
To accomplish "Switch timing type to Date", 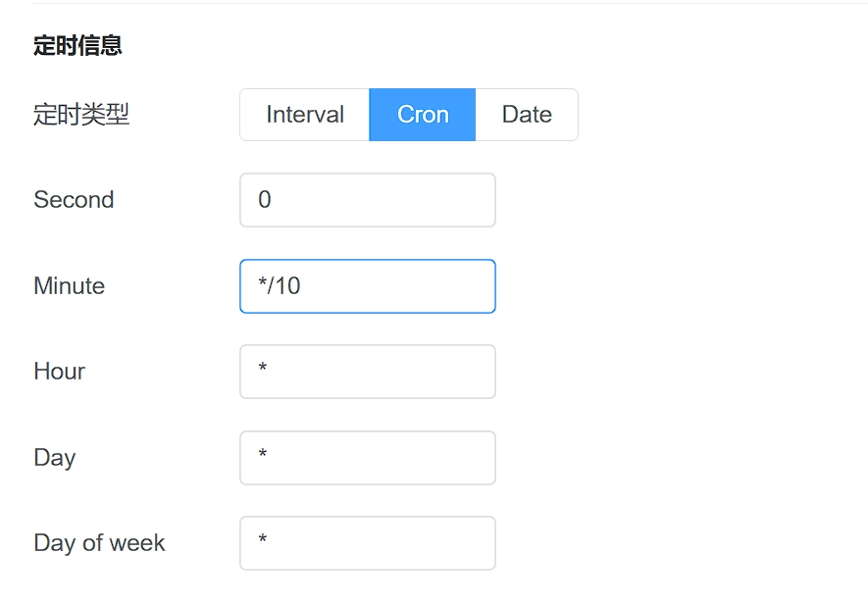I will [527, 115].
